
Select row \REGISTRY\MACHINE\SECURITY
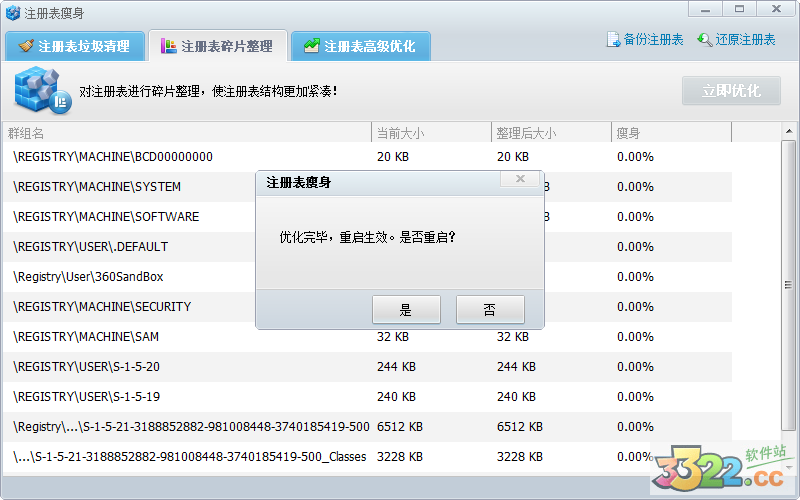click(367, 307)
